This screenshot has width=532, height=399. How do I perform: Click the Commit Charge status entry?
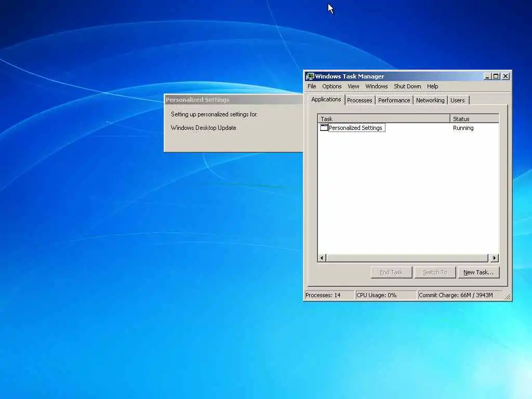460,295
